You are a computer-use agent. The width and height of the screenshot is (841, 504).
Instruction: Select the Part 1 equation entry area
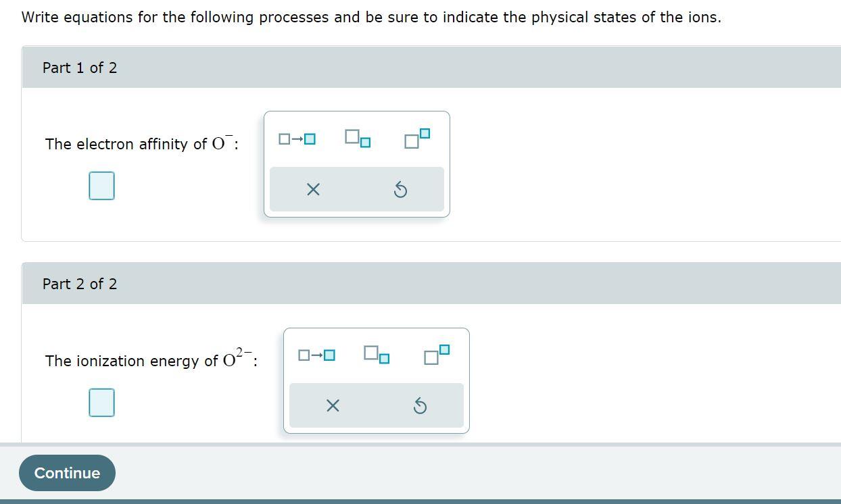(x=356, y=163)
